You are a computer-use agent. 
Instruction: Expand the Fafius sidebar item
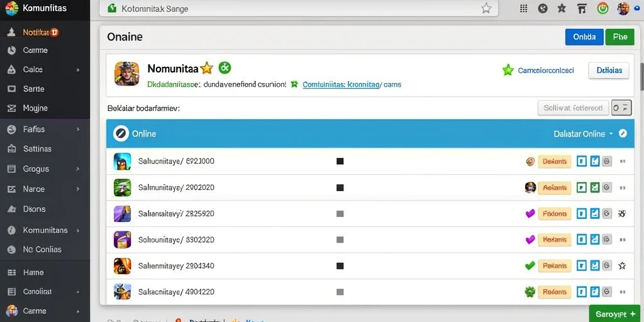(x=45, y=129)
